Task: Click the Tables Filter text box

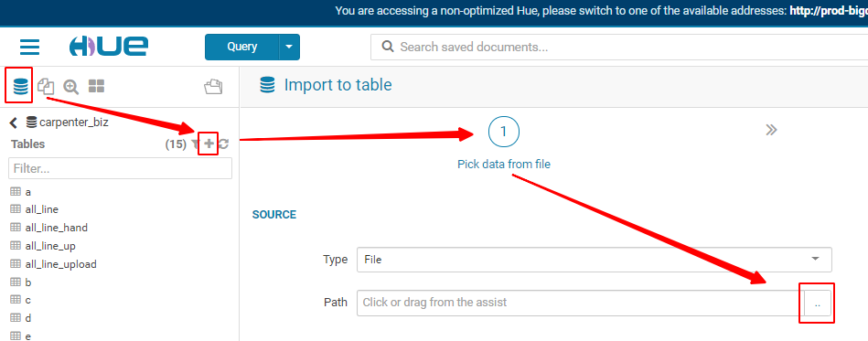Action: point(120,168)
